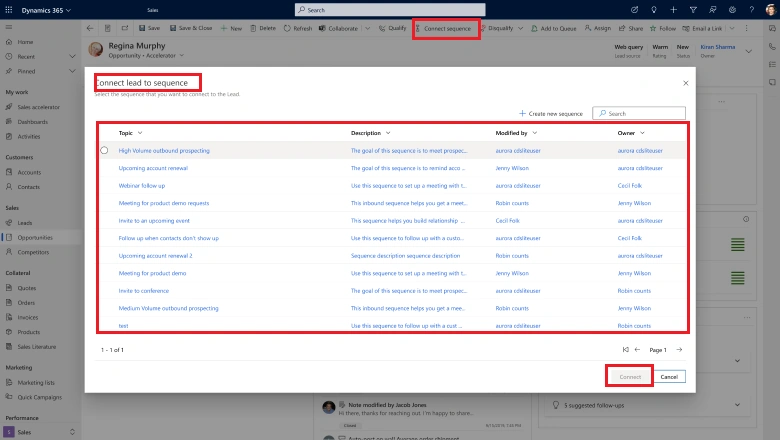
Task: Switch the Sales area selector at sidebar bottom
Action: pyautogui.click(x=41, y=432)
